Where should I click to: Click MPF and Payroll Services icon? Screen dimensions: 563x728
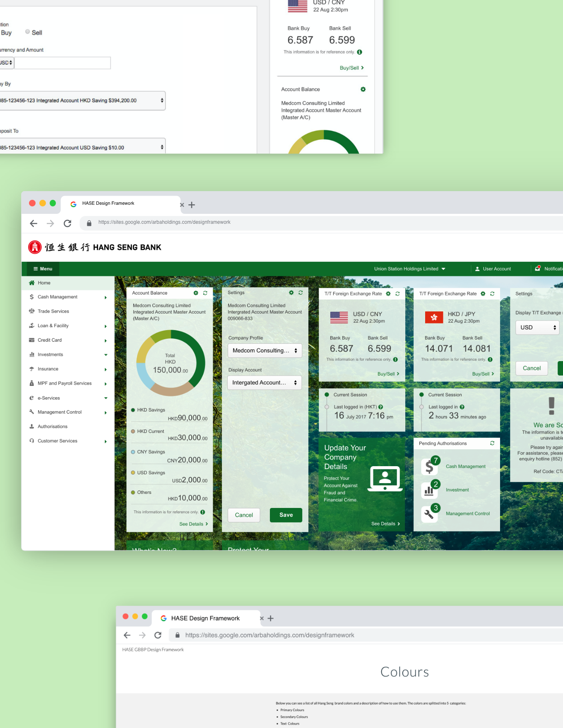(31, 383)
